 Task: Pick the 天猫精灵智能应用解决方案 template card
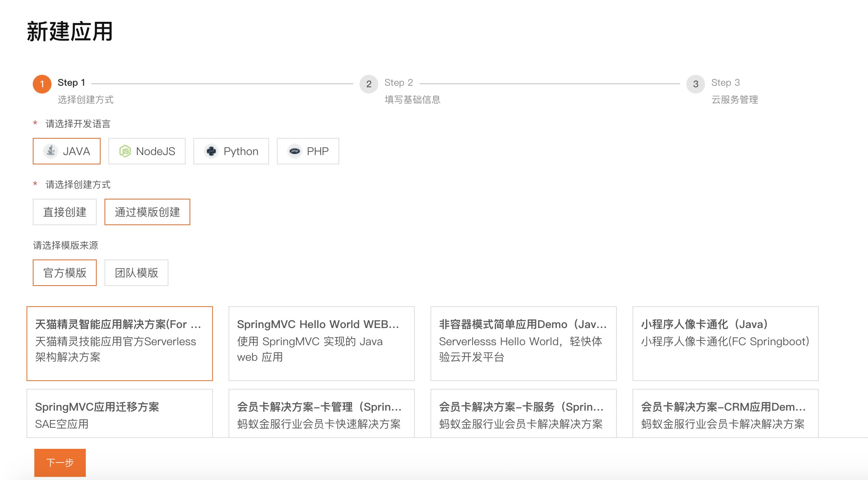(x=120, y=344)
